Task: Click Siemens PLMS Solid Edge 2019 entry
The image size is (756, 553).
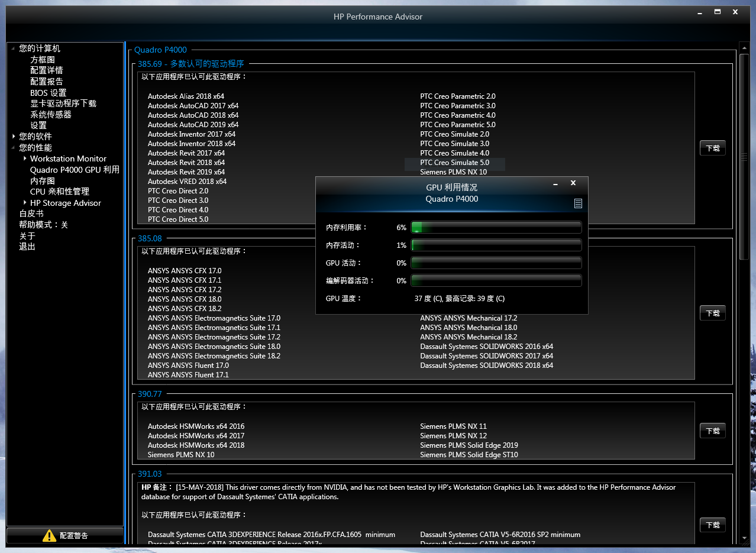Action: 469,445
